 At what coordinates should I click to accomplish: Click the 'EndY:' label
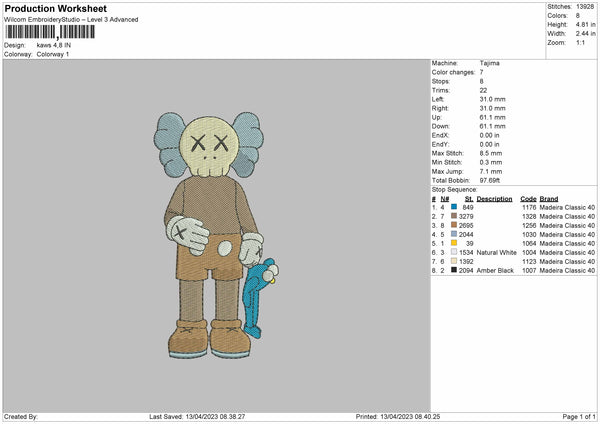click(x=440, y=144)
